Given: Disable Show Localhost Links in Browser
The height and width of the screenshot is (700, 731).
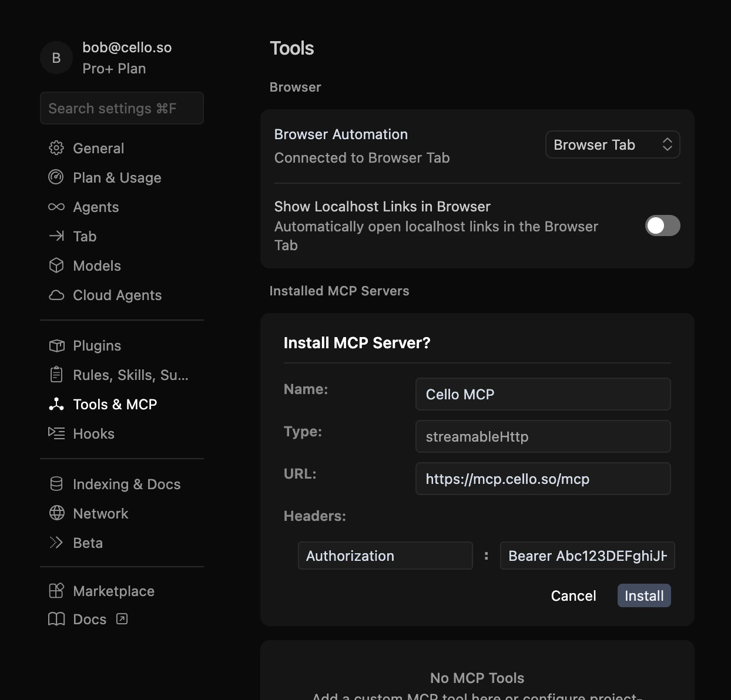Looking at the screenshot, I should tap(662, 226).
